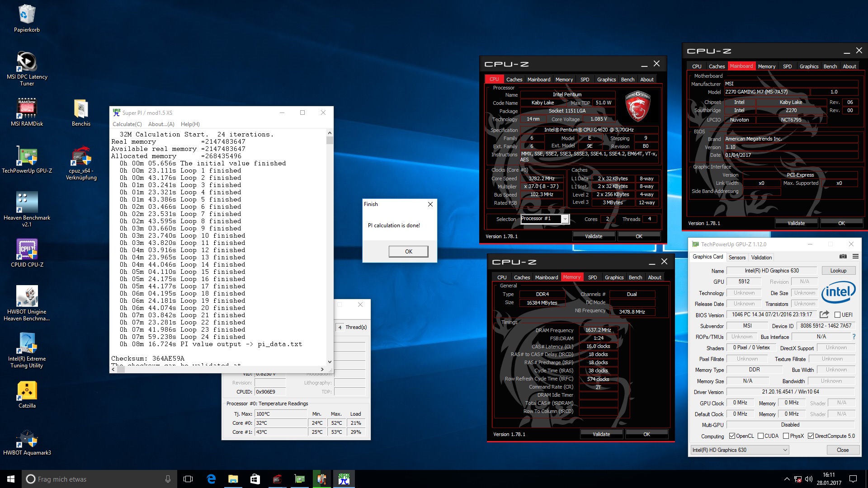Switch to Sensors tab in GPU-Z
The height and width of the screenshot is (488, 868).
[737, 258]
